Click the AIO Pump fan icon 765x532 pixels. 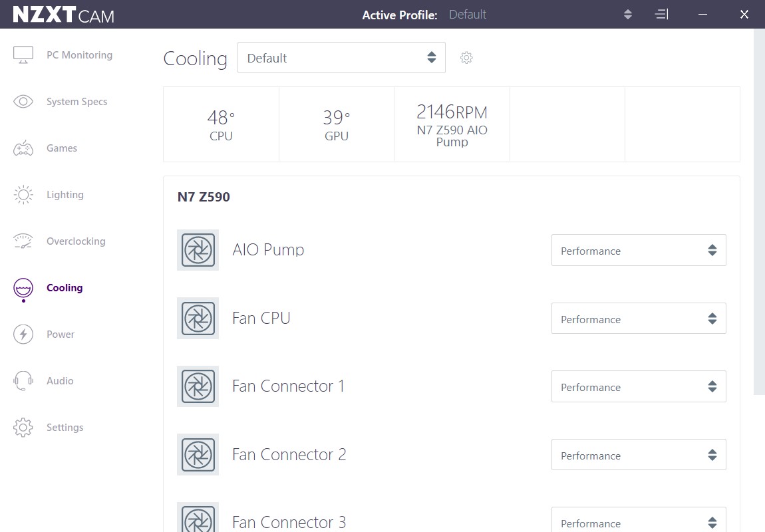click(x=198, y=250)
